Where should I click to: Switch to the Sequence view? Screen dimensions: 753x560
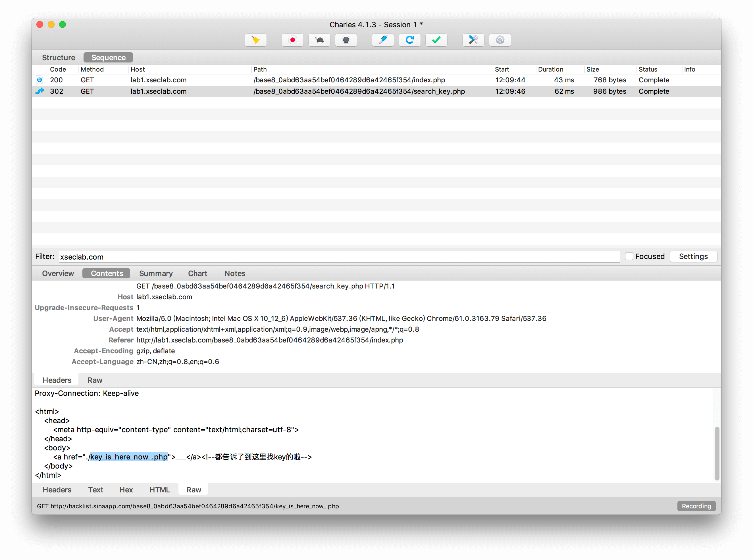click(x=109, y=58)
